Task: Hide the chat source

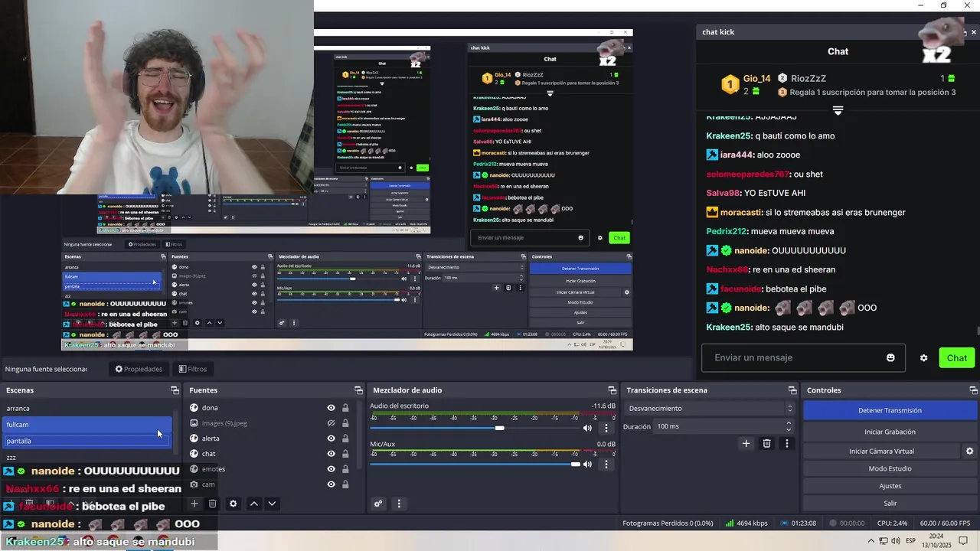Action: click(331, 454)
